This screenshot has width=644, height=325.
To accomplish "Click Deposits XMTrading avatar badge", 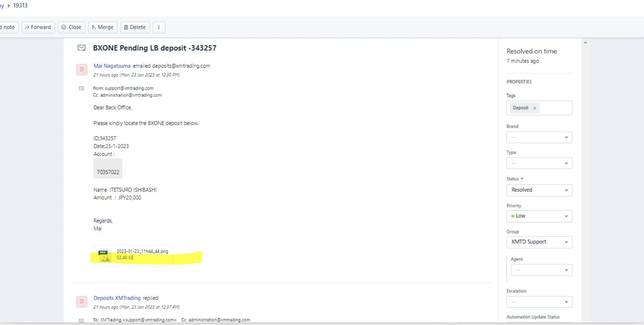I will (82, 301).
